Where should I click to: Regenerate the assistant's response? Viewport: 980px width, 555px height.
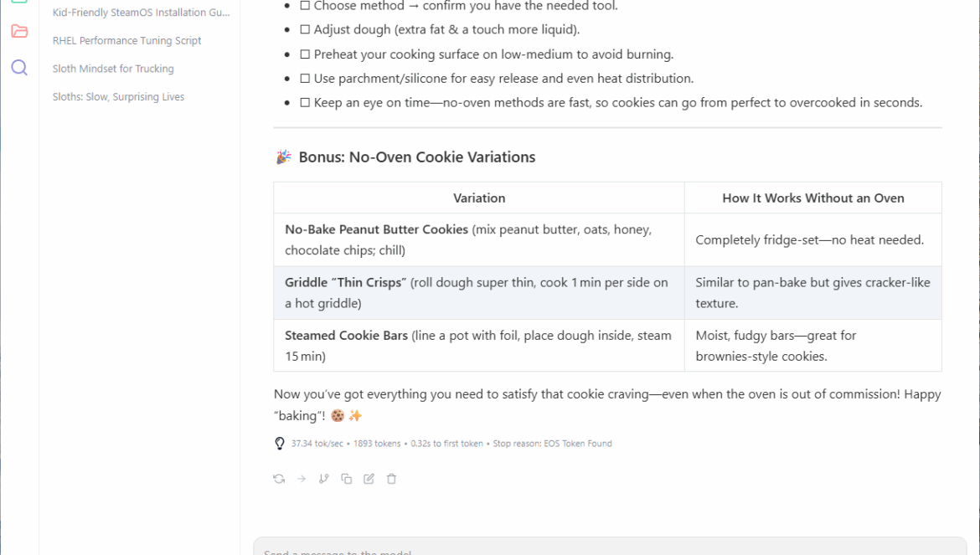279,479
